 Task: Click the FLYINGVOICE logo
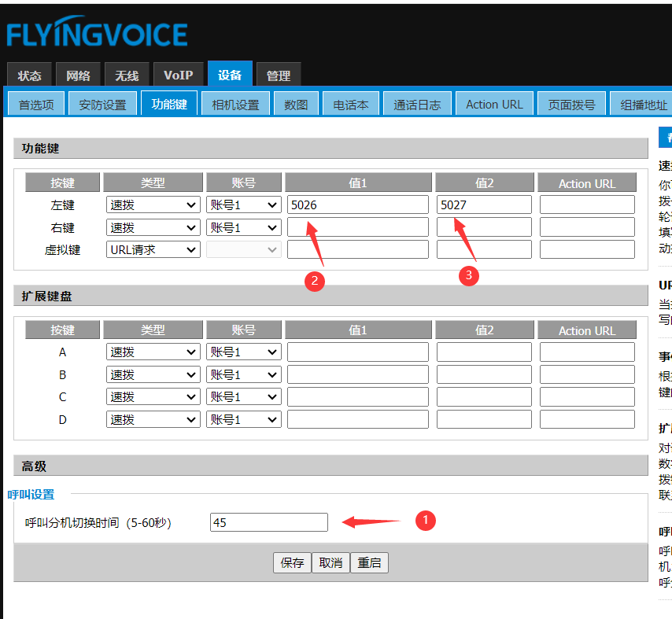97,35
